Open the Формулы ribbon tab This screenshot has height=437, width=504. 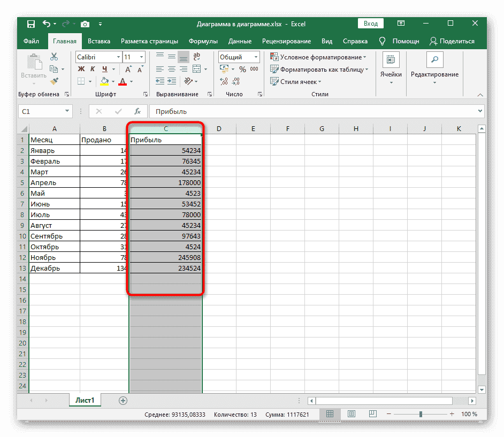[203, 41]
